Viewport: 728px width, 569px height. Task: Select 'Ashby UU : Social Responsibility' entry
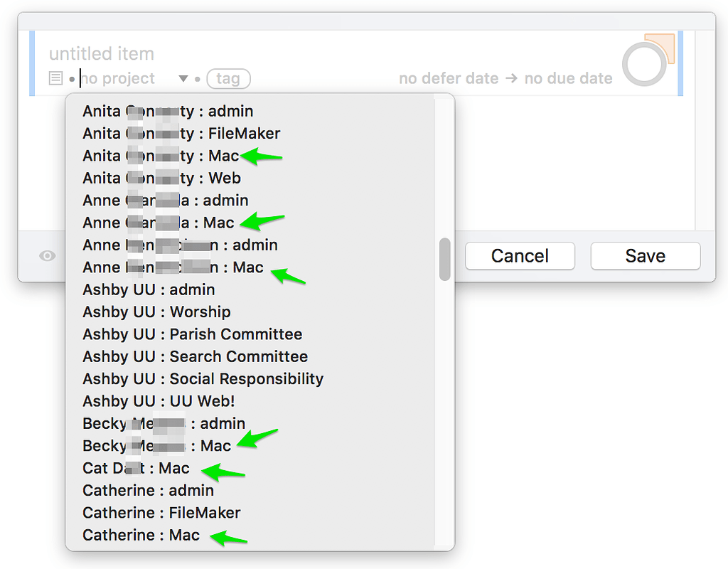point(203,378)
